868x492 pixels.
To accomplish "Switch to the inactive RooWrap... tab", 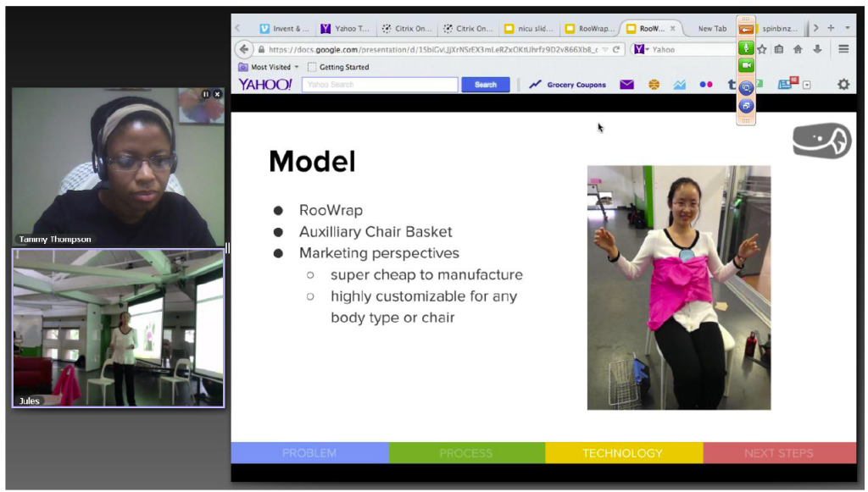I will tap(590, 28).
